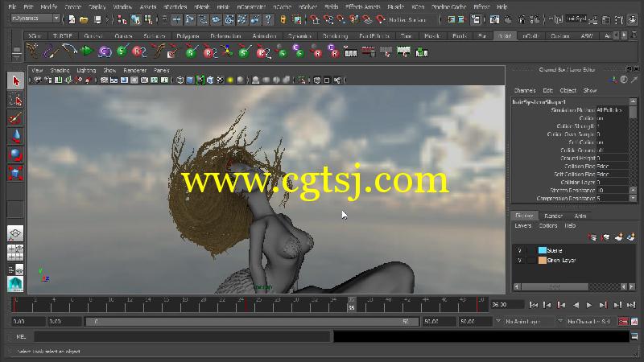Viewport: 644px width, 362px height.
Task: Toggle select by component type mode
Action: 148,19
